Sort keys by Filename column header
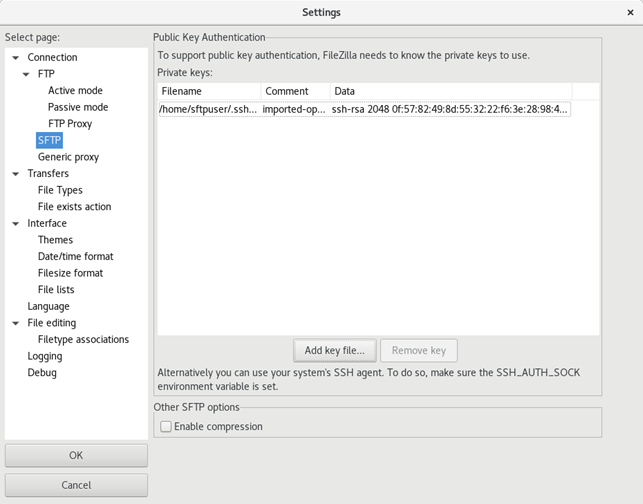This screenshot has height=504, width=643. tap(209, 91)
